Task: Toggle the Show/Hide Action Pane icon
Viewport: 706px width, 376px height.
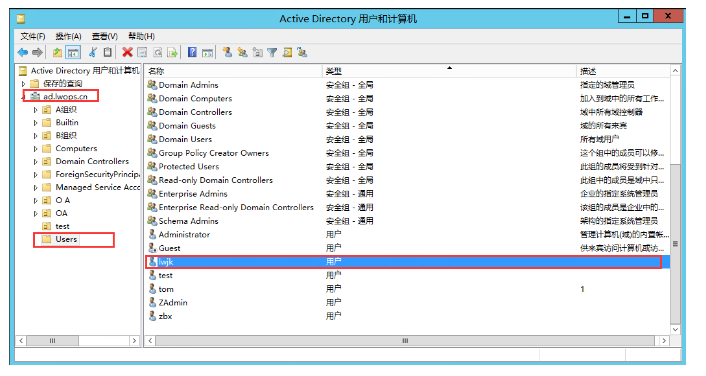Action: point(207,53)
